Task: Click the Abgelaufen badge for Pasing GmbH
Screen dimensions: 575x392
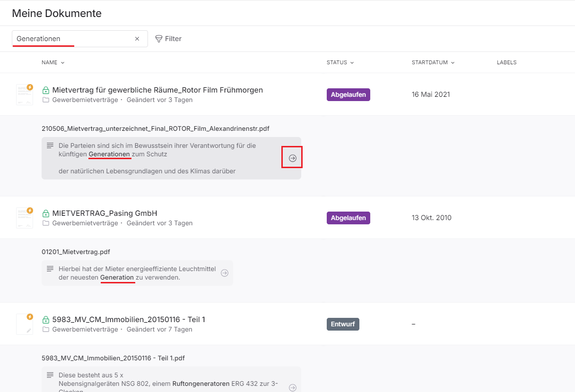Action: click(348, 218)
